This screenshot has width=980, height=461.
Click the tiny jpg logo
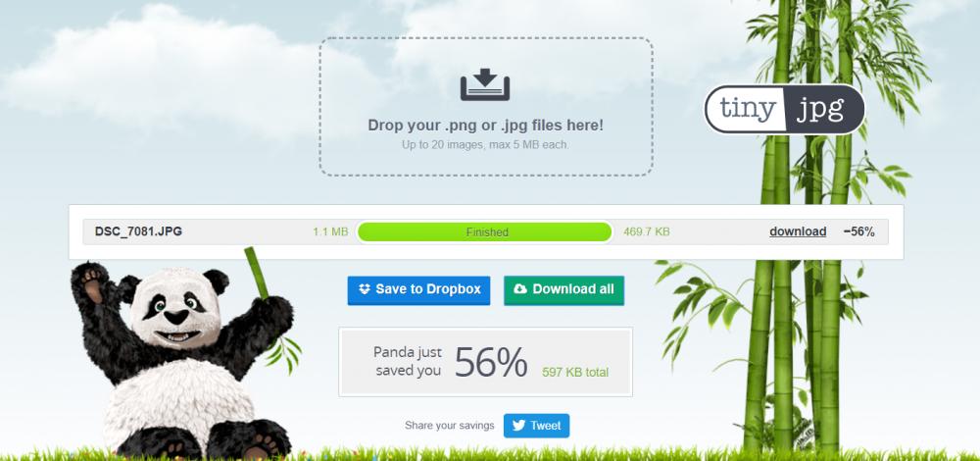(x=785, y=109)
